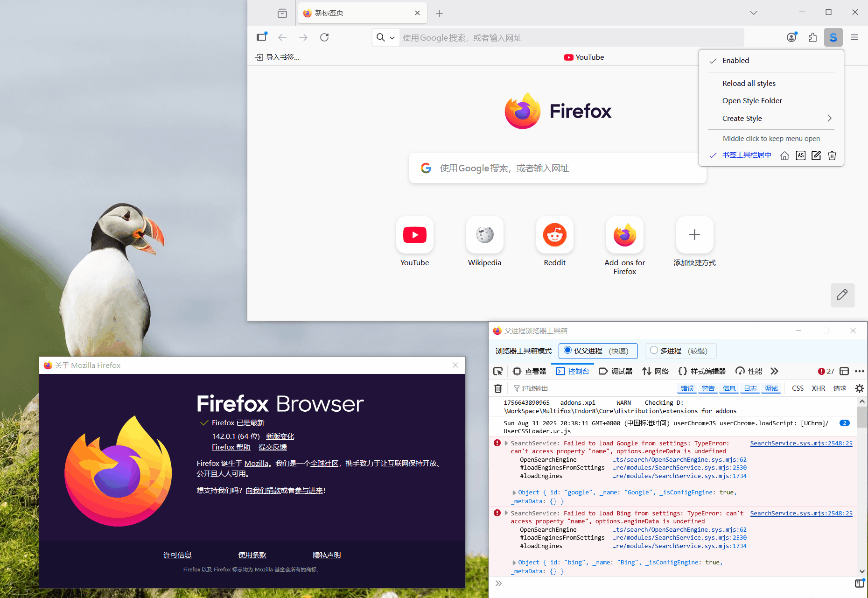Open the search engine dropdown in address bar
The height and width of the screenshot is (598, 868).
click(385, 37)
